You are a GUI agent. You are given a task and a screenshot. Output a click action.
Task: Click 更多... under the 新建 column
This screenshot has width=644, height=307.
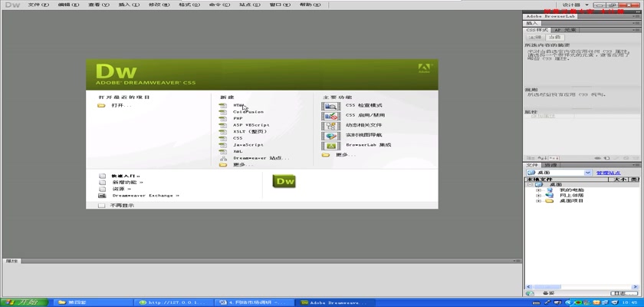243,164
